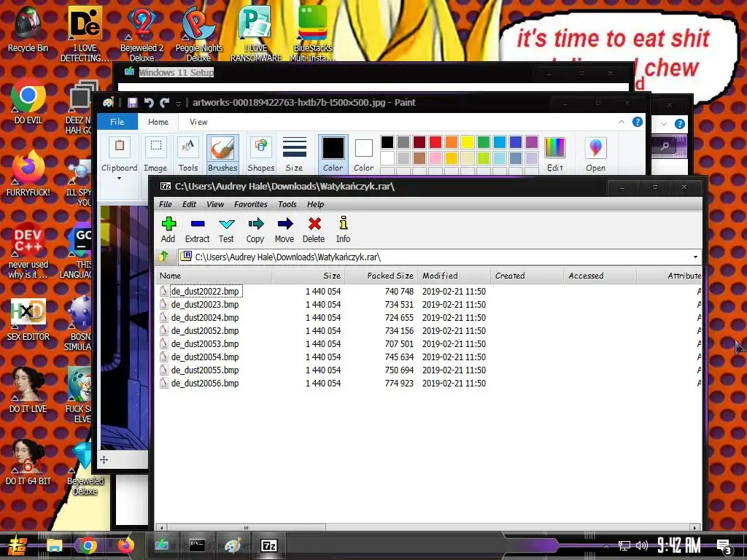Go up one folder level in 7-Zip
This screenshot has width=747, height=560.
tap(163, 257)
